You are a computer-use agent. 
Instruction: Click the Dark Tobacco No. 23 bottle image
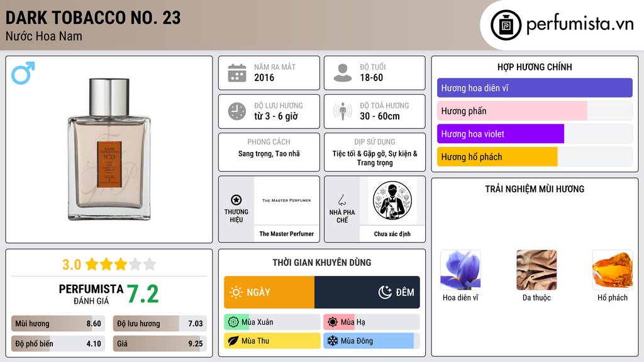[109, 150]
